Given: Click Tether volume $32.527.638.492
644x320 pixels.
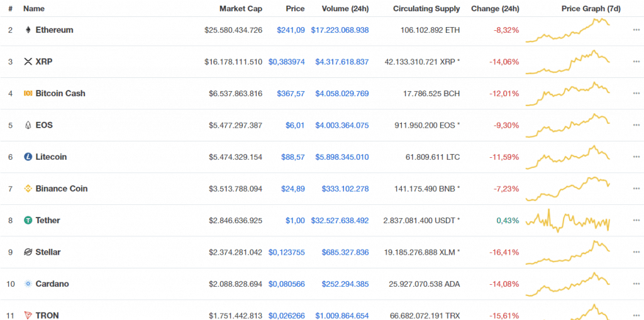Looking at the screenshot, I should point(340,221).
